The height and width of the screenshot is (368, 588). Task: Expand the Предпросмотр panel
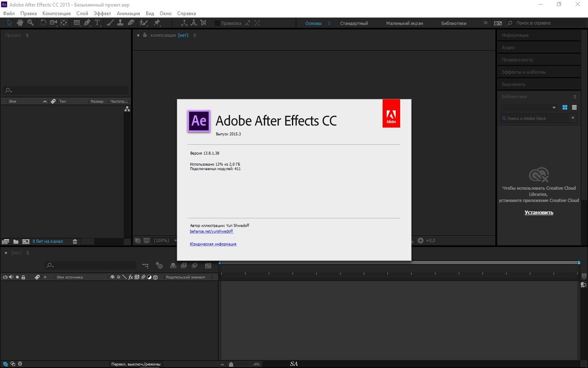539,60
